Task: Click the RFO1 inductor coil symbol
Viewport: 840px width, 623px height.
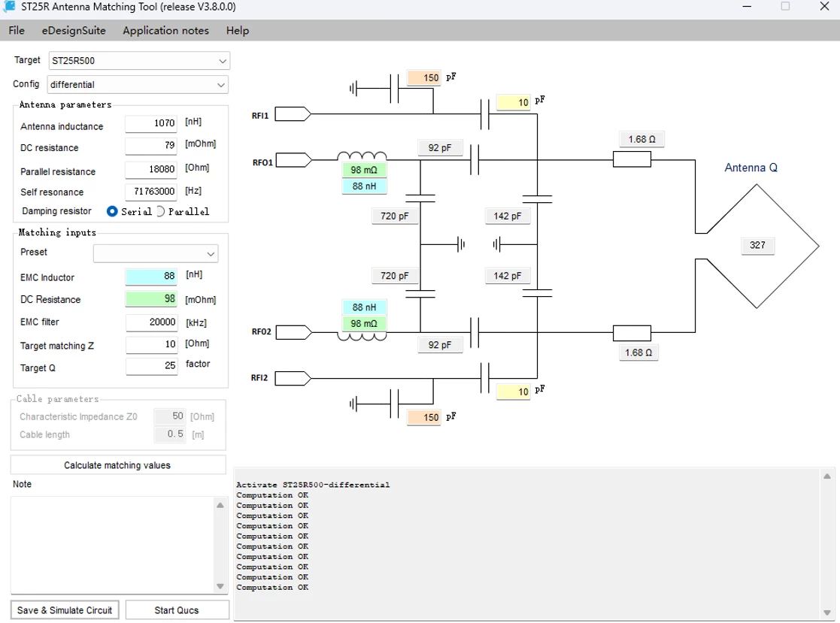Action: [362, 156]
